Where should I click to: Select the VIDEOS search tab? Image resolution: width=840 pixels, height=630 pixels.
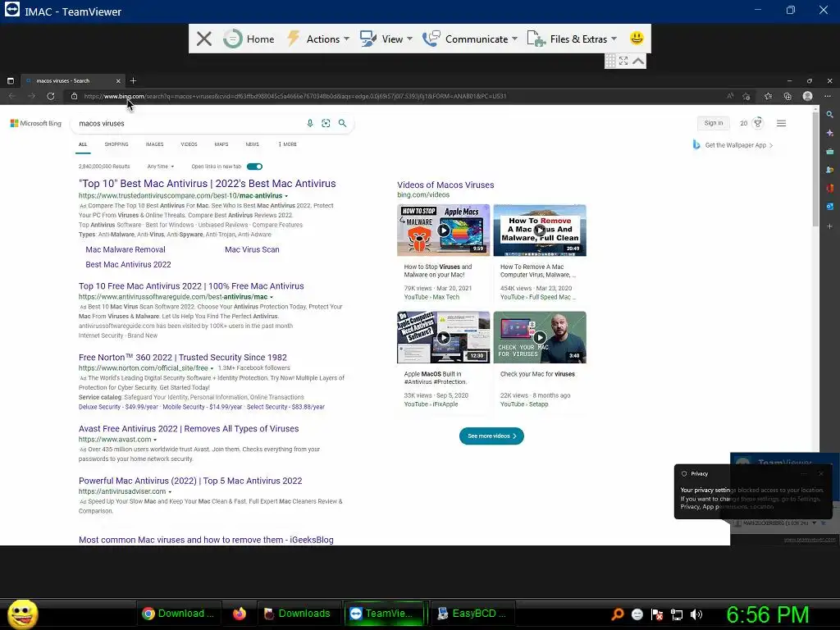pos(189,144)
